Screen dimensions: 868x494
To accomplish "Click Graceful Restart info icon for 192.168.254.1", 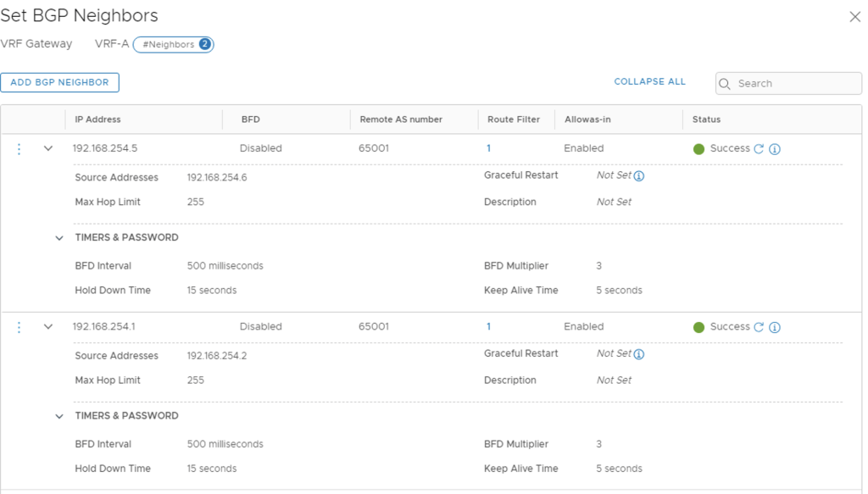I will coord(639,354).
